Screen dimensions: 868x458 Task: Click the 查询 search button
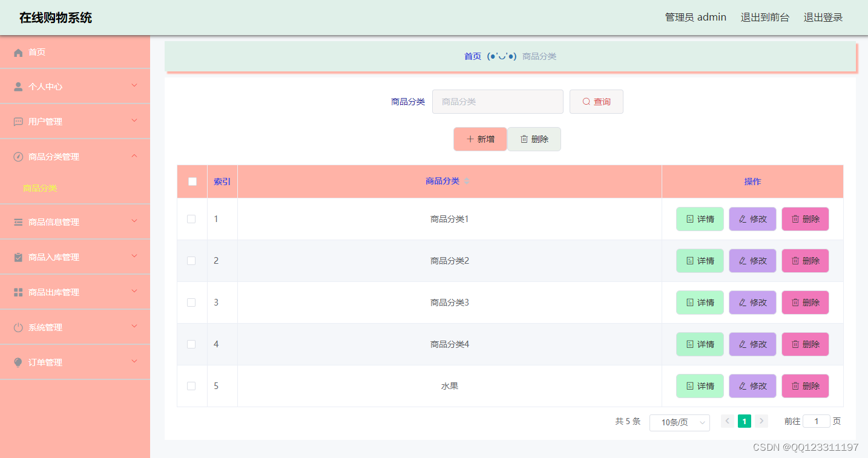[596, 102]
